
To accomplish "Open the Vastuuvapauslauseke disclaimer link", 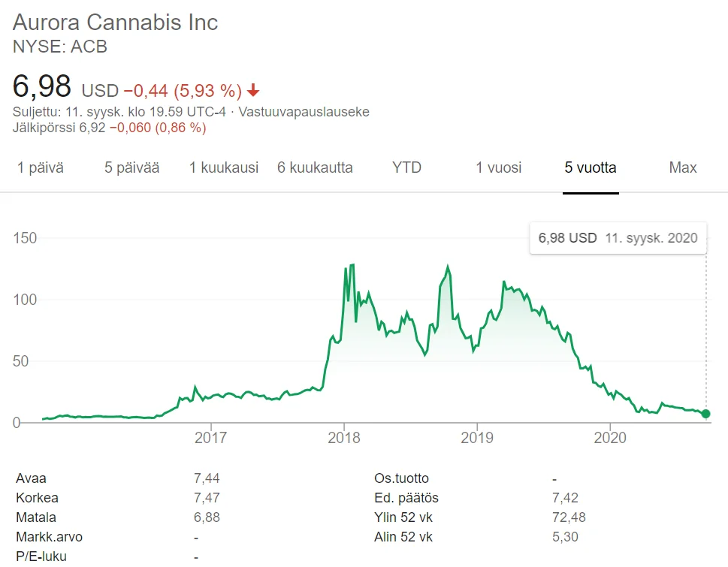I will pos(304,112).
